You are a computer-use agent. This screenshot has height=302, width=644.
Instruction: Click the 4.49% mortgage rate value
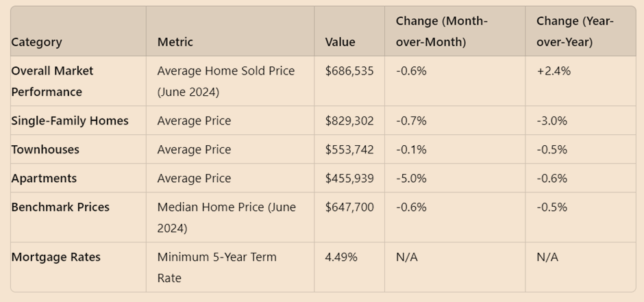click(x=340, y=257)
